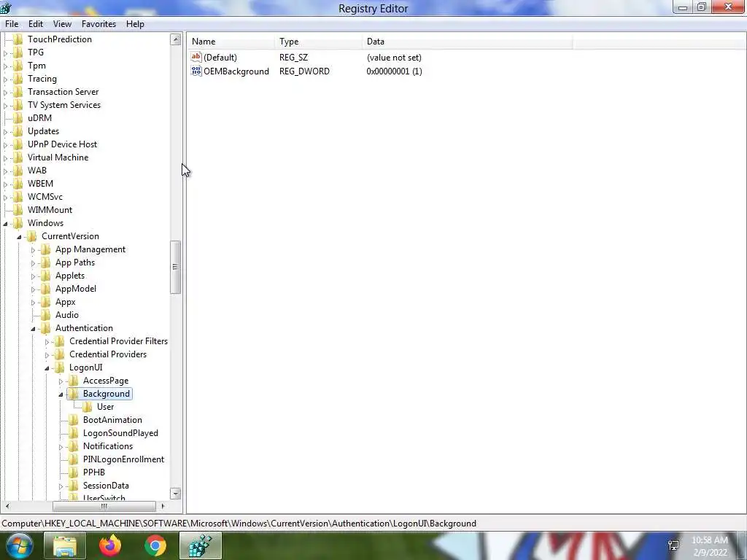747x560 pixels.
Task: Click the clock in system tray
Action: (710, 546)
